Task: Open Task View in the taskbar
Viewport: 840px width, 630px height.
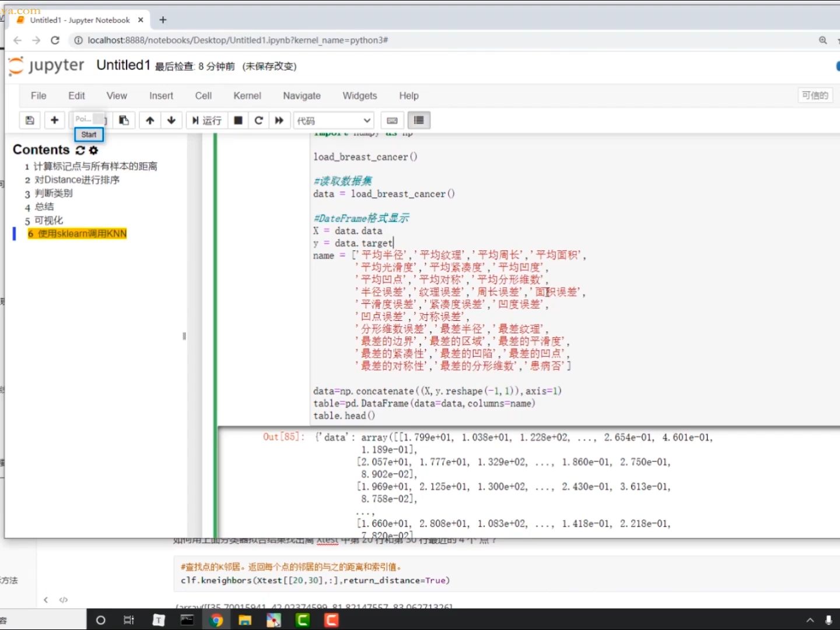Action: tap(129, 620)
